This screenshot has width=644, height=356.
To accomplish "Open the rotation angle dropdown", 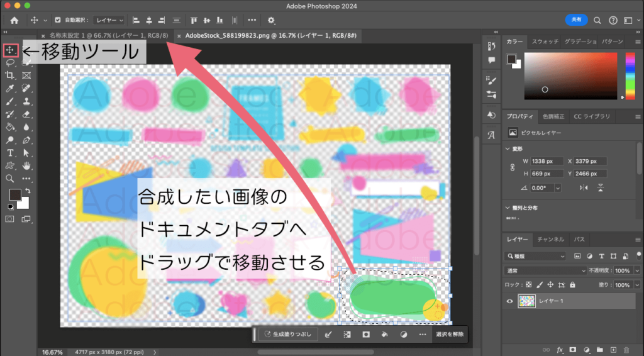I will click(557, 188).
